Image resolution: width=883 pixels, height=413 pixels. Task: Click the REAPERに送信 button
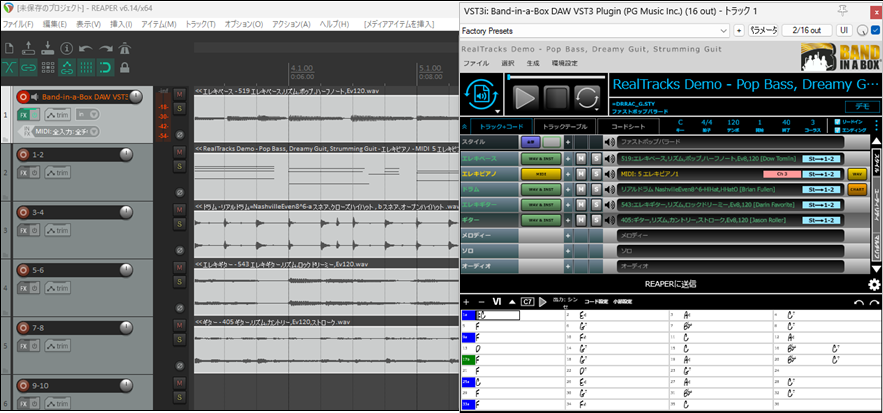pos(665,285)
